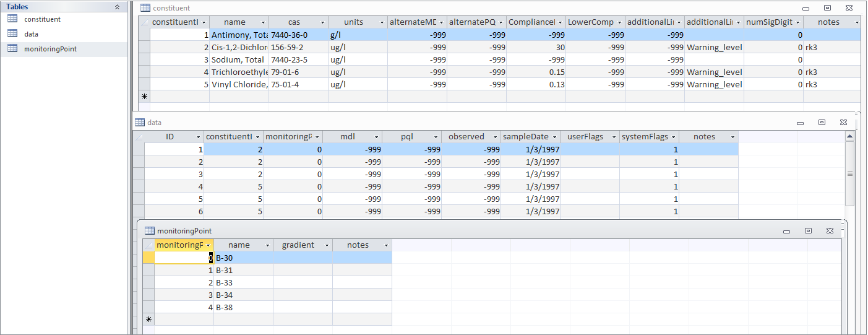The width and height of the screenshot is (868, 335).
Task: Click the constituent window title bar icon
Action: tap(145, 8)
